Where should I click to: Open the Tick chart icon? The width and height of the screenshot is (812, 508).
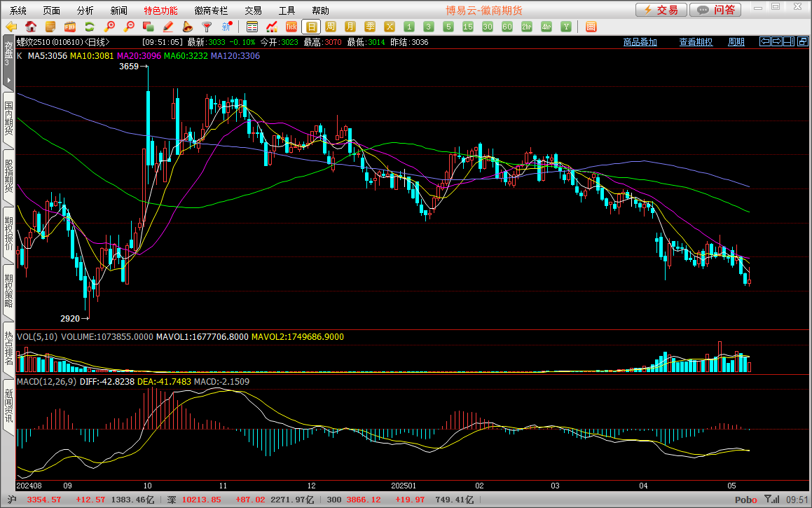point(291,27)
